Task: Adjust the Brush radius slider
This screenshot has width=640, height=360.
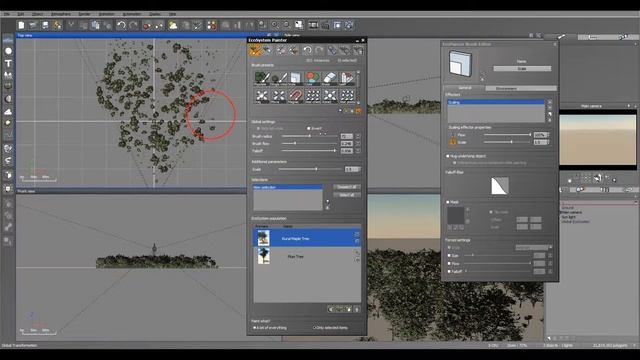Action: tap(310, 136)
